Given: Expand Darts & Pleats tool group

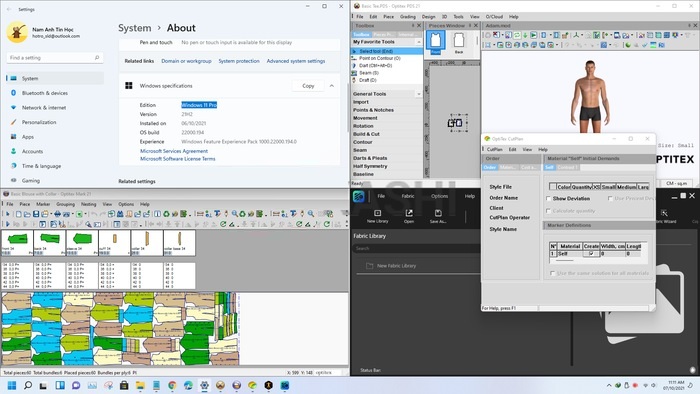Looking at the screenshot, I should pos(370,158).
